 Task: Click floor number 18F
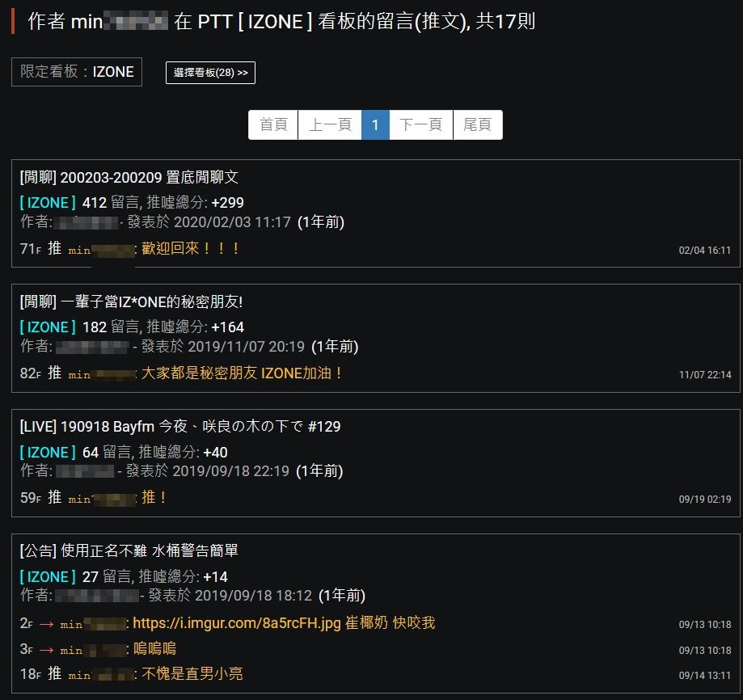point(31,674)
